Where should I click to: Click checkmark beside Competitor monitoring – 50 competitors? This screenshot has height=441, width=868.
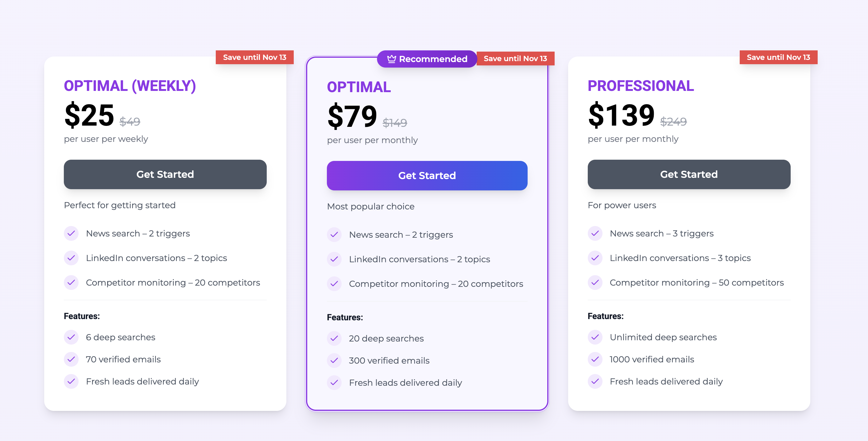pos(595,283)
